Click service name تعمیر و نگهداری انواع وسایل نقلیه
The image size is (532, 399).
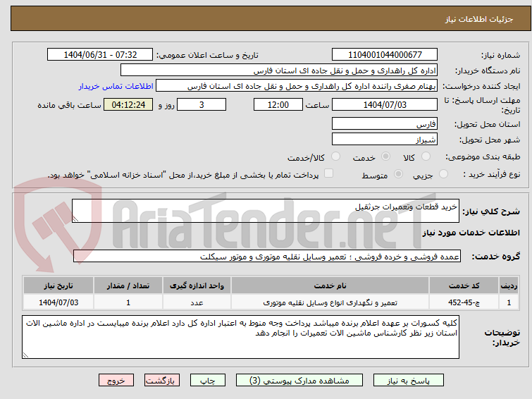point(330,302)
